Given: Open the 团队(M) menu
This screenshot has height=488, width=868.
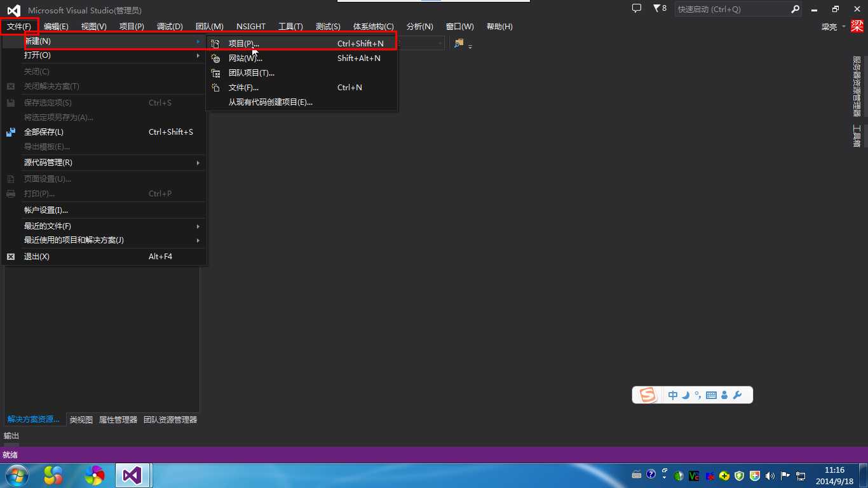Looking at the screenshot, I should point(209,26).
